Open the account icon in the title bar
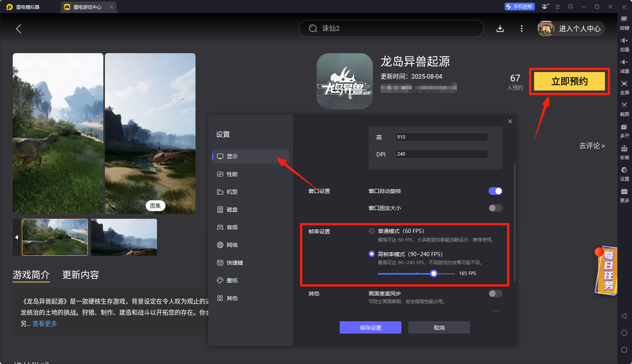Screen dimensions: 632x364 click(x=545, y=7)
